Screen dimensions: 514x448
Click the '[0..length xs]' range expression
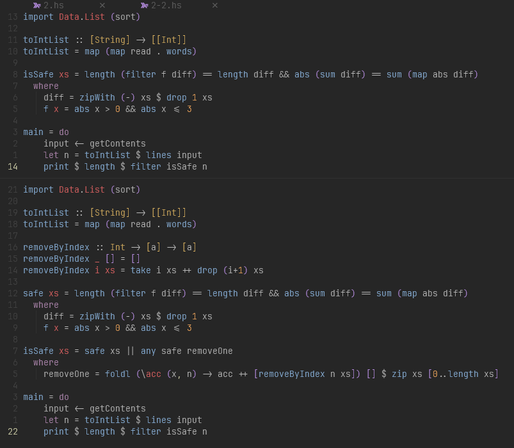click(463, 374)
